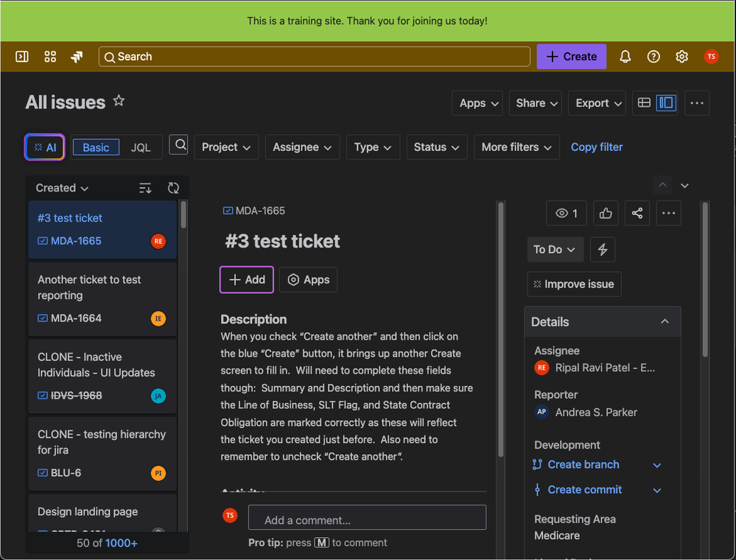Click the Search field

pos(314,57)
